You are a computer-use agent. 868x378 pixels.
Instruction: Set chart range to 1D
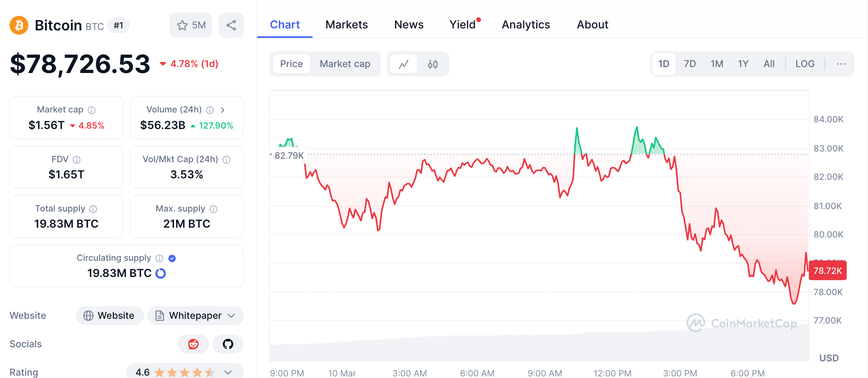(664, 64)
